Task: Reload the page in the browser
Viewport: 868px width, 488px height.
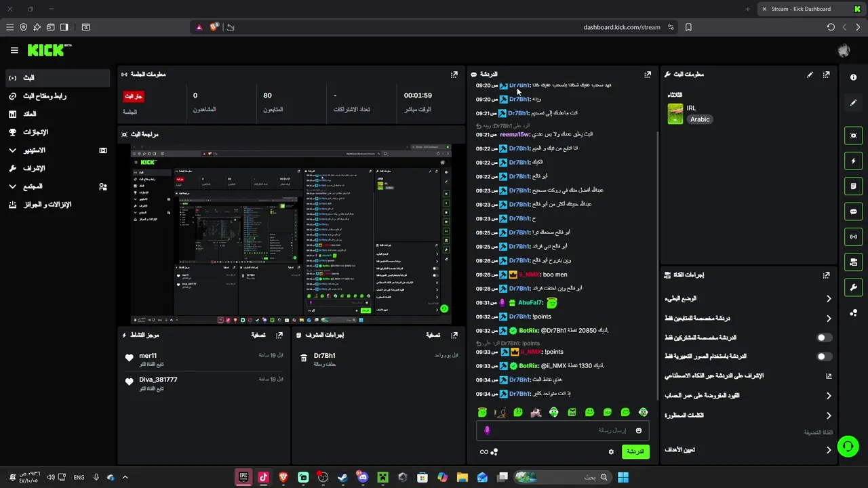Action: pos(831,27)
